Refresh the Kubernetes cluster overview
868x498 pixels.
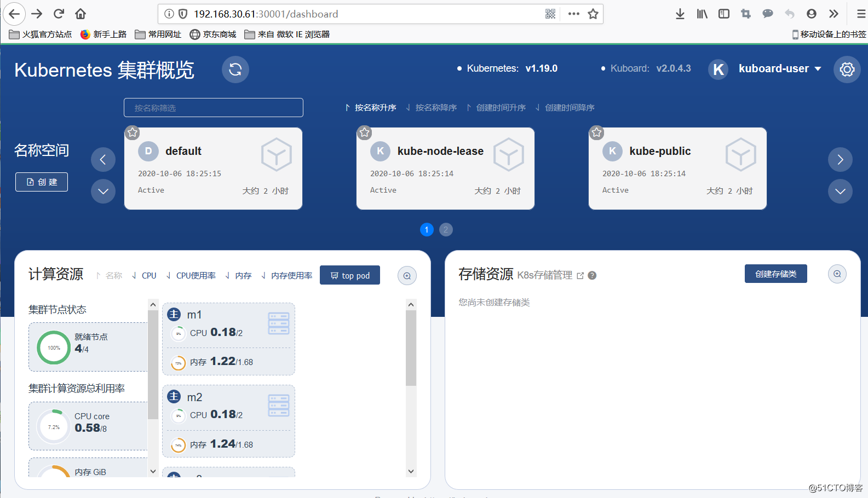pos(235,70)
